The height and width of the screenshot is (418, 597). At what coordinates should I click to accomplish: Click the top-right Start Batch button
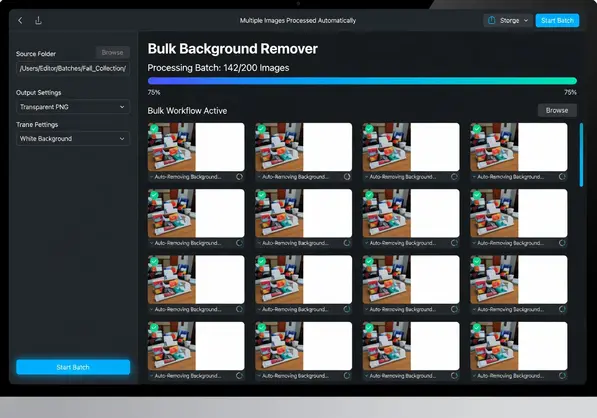tap(557, 21)
